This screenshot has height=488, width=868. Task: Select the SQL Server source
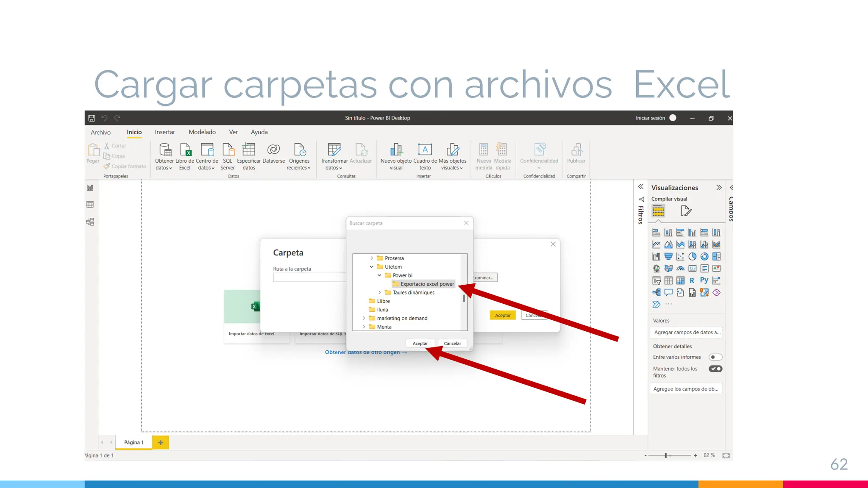[x=228, y=156]
